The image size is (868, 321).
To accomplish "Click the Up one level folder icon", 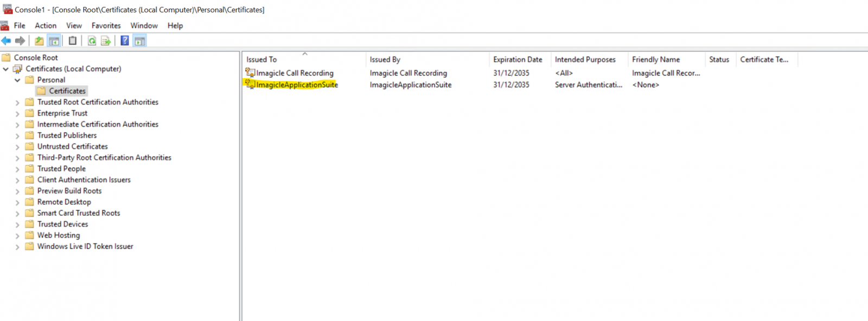I will click(x=39, y=41).
